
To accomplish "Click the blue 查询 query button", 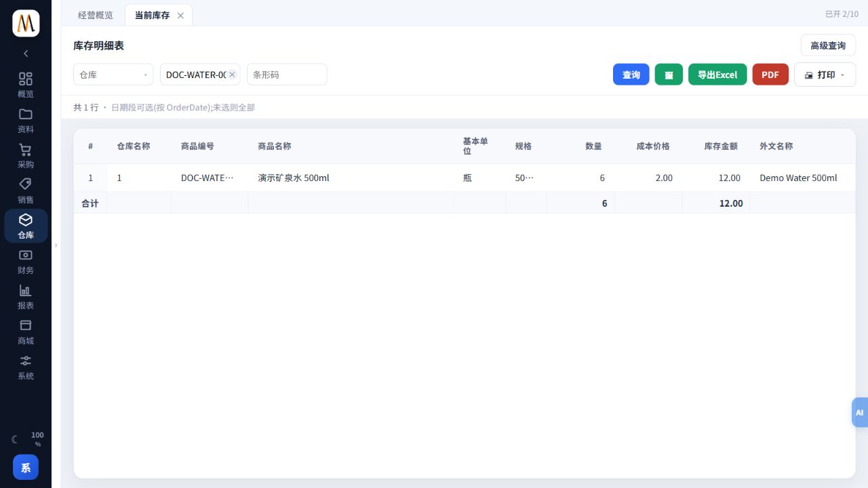I will click(631, 75).
